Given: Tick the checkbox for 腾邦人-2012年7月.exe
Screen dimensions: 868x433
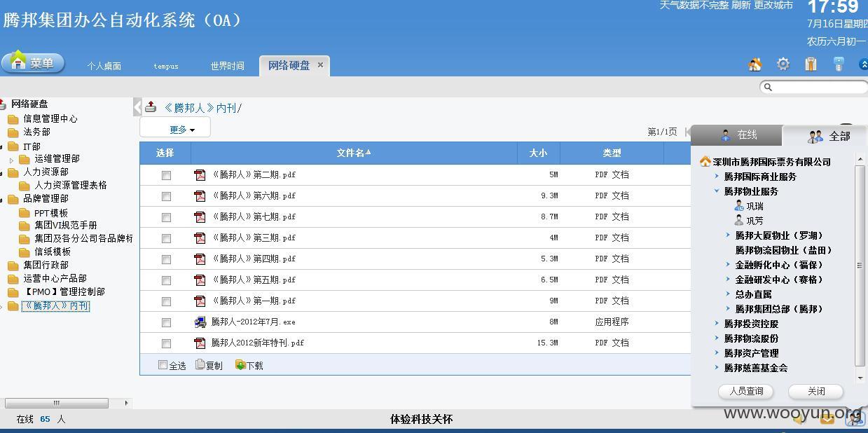Looking at the screenshot, I should click(x=166, y=322).
